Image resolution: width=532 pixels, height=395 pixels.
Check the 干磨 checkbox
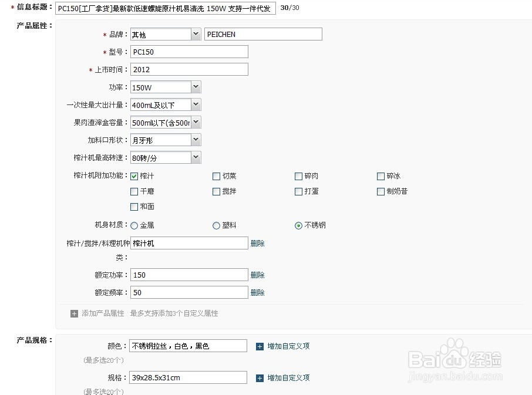tap(134, 191)
